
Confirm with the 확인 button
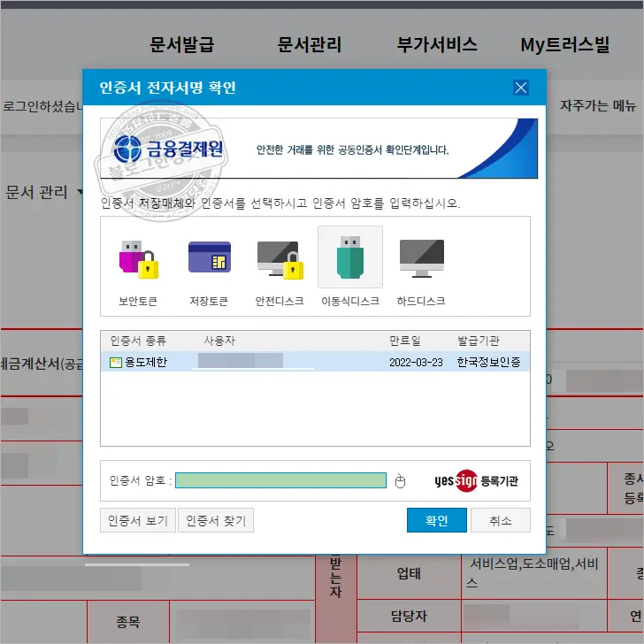pos(437,520)
